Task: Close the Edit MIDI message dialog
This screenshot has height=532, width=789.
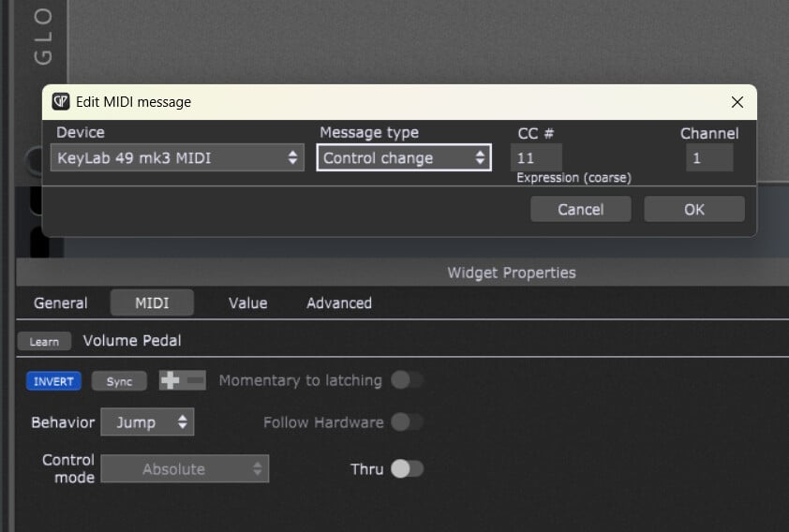Action: [x=737, y=102]
